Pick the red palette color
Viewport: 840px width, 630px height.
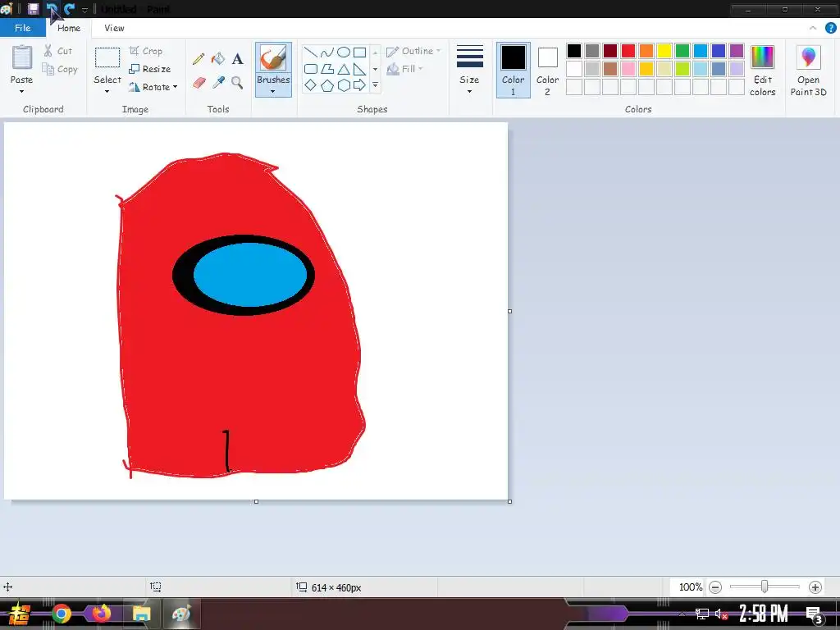pyautogui.click(x=628, y=51)
